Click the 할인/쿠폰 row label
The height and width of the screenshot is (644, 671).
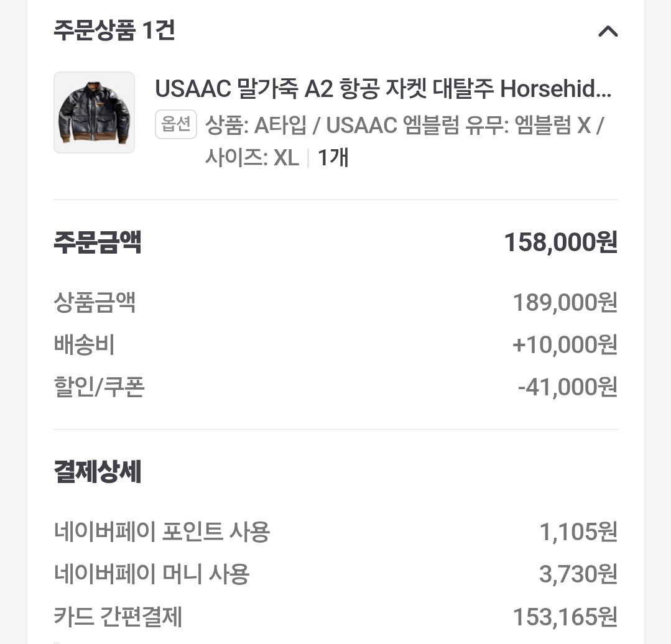coord(99,387)
